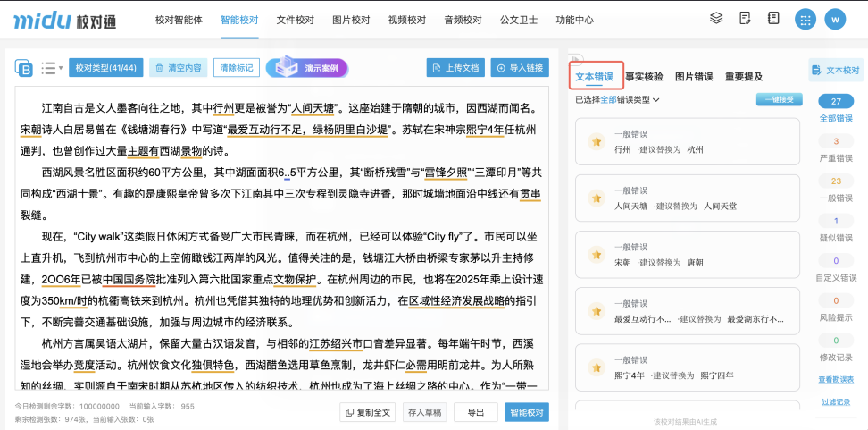Click the 导出 export button
868x430 pixels.
[x=475, y=412]
